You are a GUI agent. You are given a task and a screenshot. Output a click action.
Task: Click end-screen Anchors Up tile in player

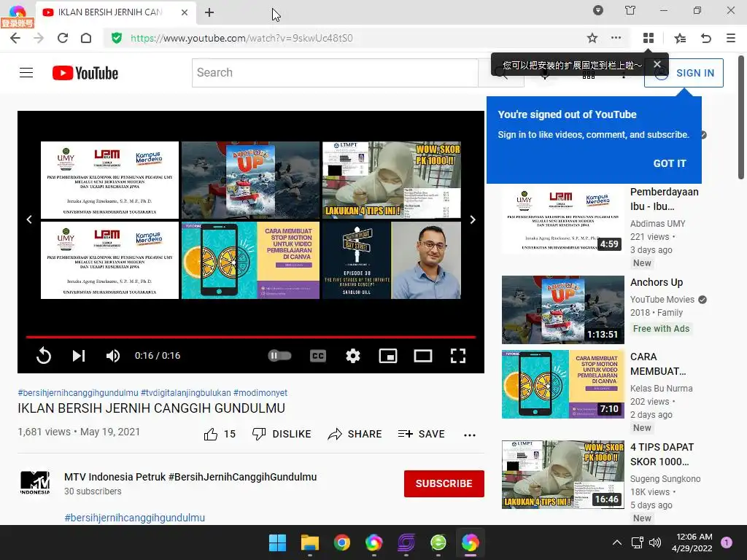click(x=251, y=180)
